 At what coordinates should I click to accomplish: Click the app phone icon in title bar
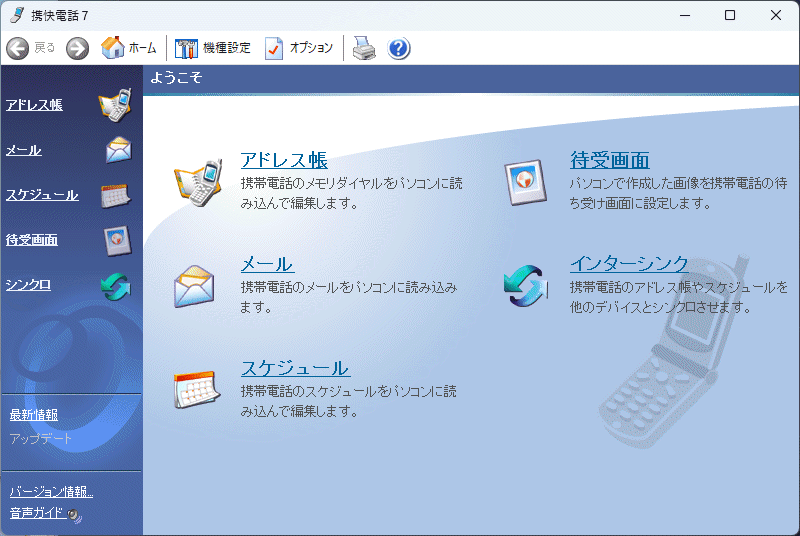point(17,15)
